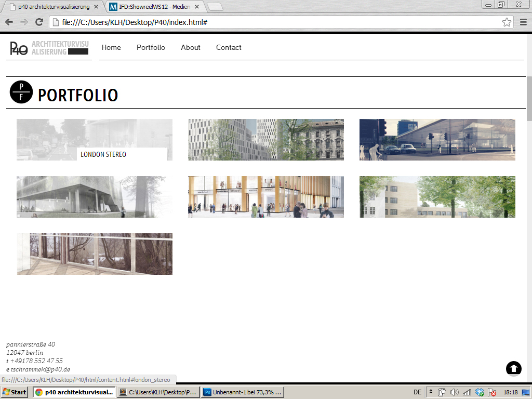The height and width of the screenshot is (399, 532).
Task: Click the Contact navigation link
Action: (229, 47)
